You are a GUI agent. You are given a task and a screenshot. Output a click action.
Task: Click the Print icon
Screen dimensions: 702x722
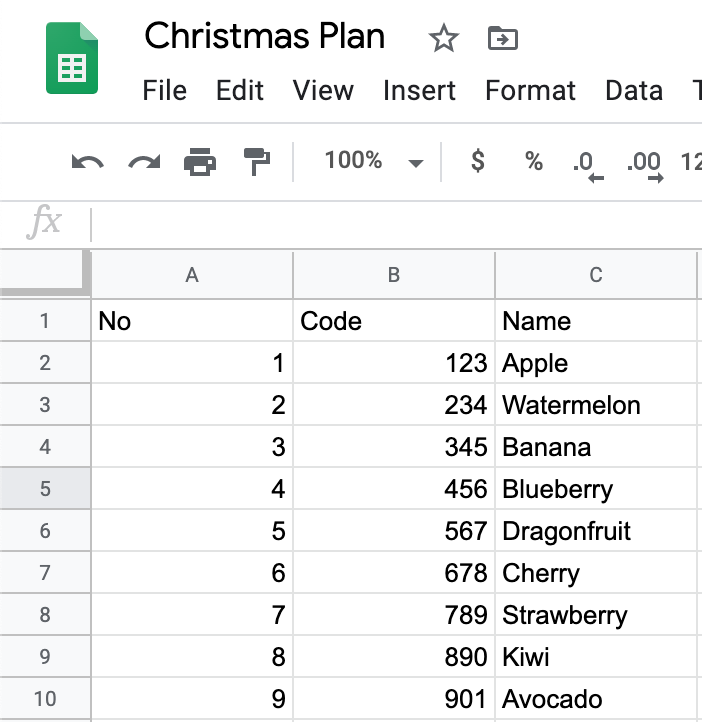coord(200,162)
